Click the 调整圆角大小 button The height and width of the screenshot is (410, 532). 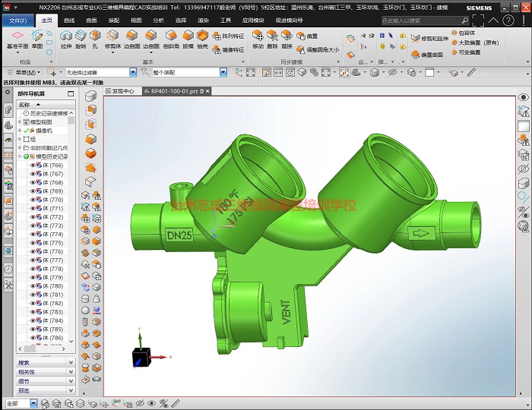click(x=318, y=50)
